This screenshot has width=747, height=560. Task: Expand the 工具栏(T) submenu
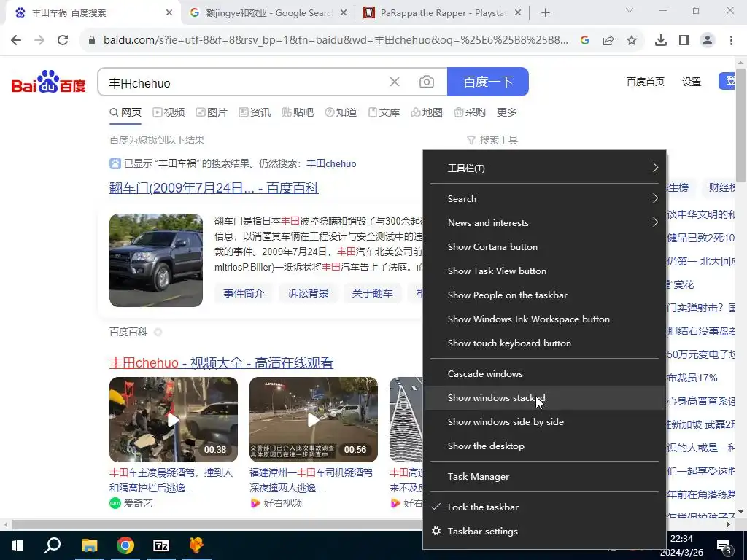[x=544, y=168]
